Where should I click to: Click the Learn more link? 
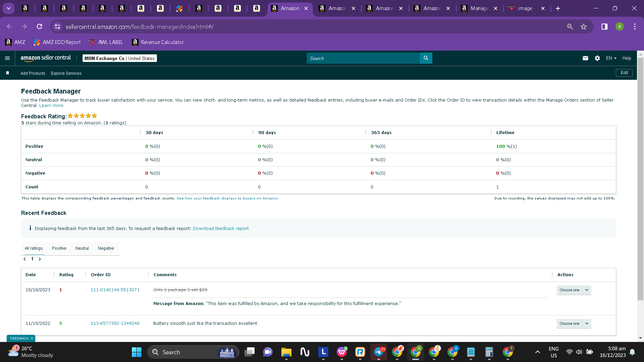click(51, 106)
